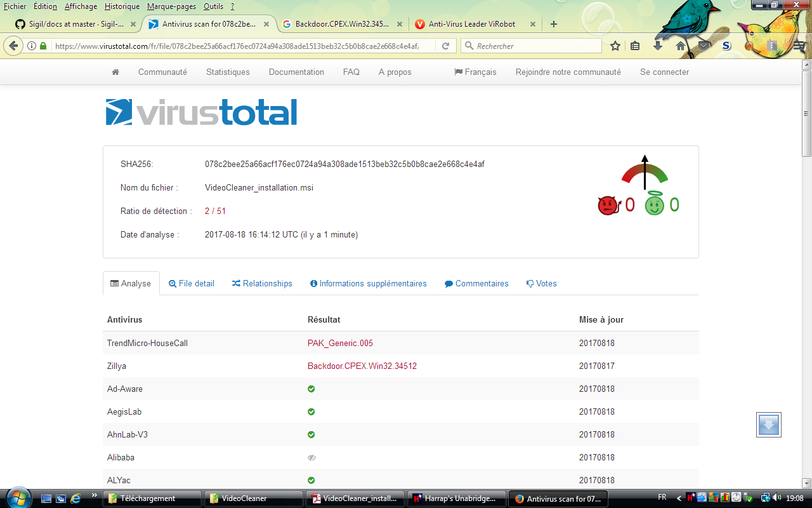Open the Marque-pages menu
This screenshot has height=508, width=812.
click(171, 6)
